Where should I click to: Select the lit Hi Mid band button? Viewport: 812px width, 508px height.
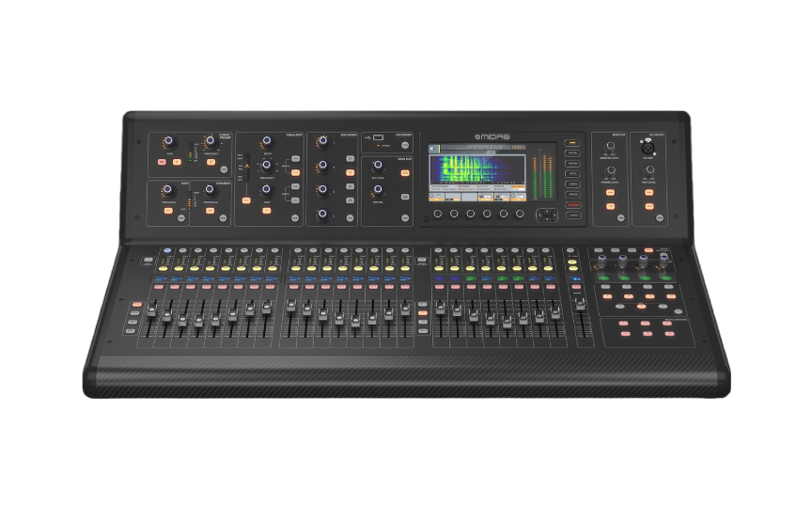pos(295,172)
